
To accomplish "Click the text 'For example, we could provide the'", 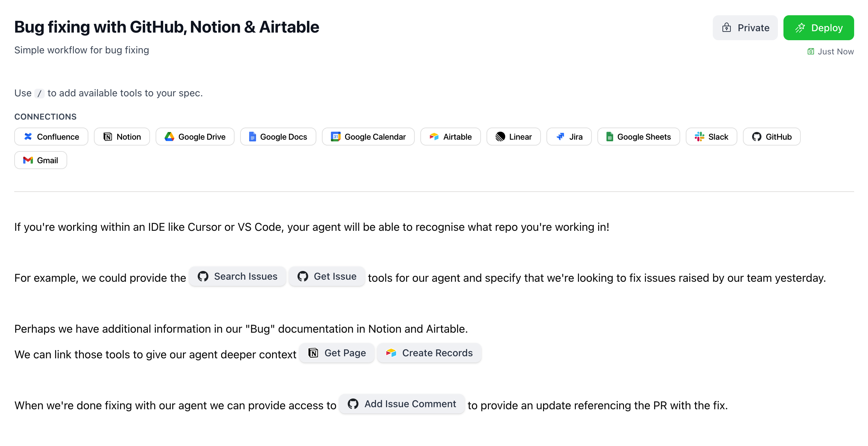I will pyautogui.click(x=100, y=278).
